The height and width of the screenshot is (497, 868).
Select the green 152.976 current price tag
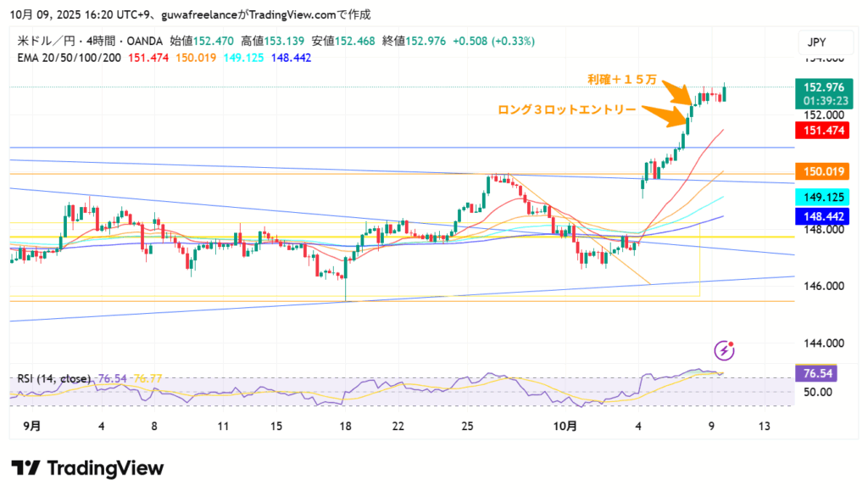click(821, 87)
